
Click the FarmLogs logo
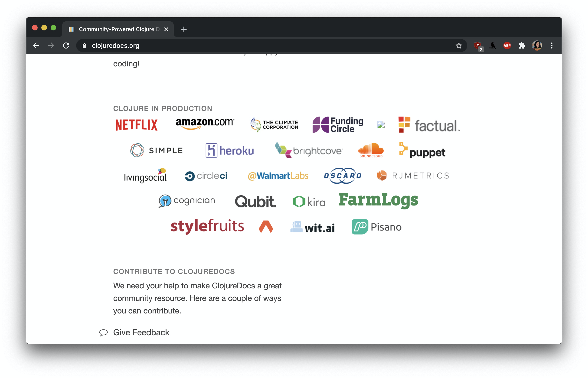(378, 201)
